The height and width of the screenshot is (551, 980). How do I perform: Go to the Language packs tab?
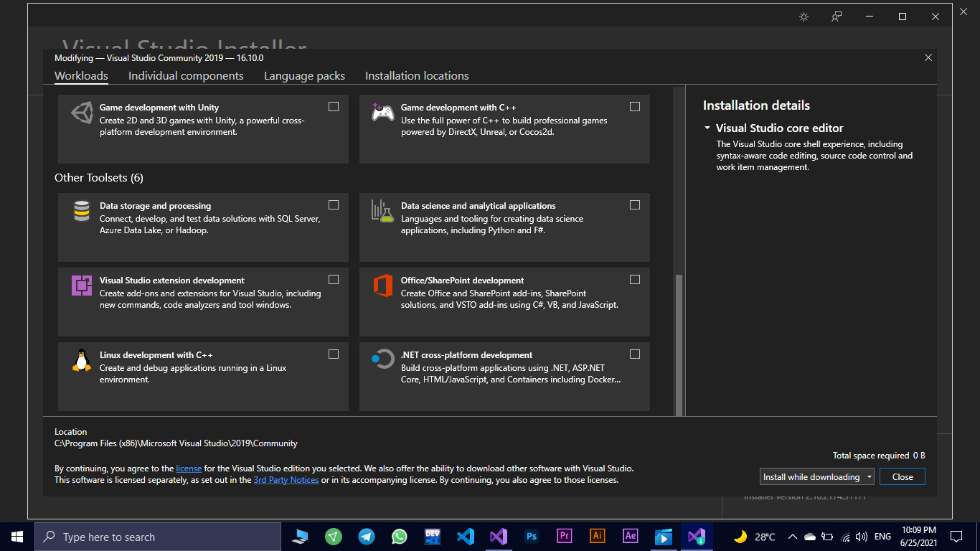pyautogui.click(x=304, y=76)
